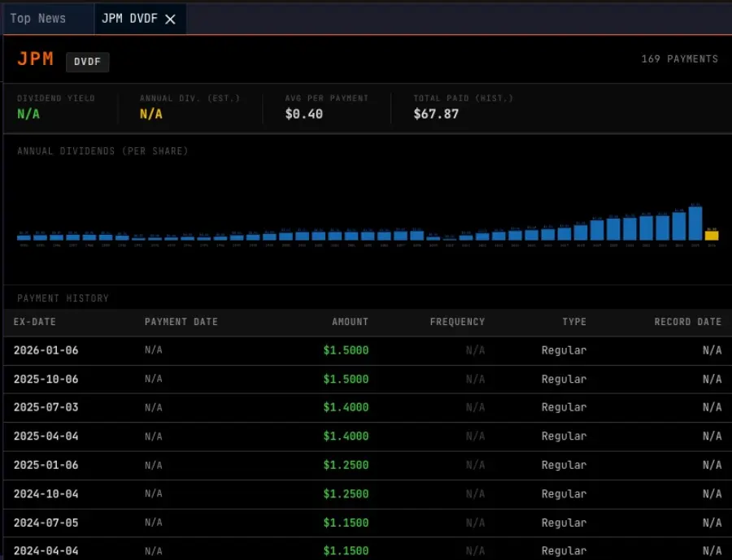The width and height of the screenshot is (732, 560).
Task: Click the yellow bar in dividends chart
Action: pos(712,235)
